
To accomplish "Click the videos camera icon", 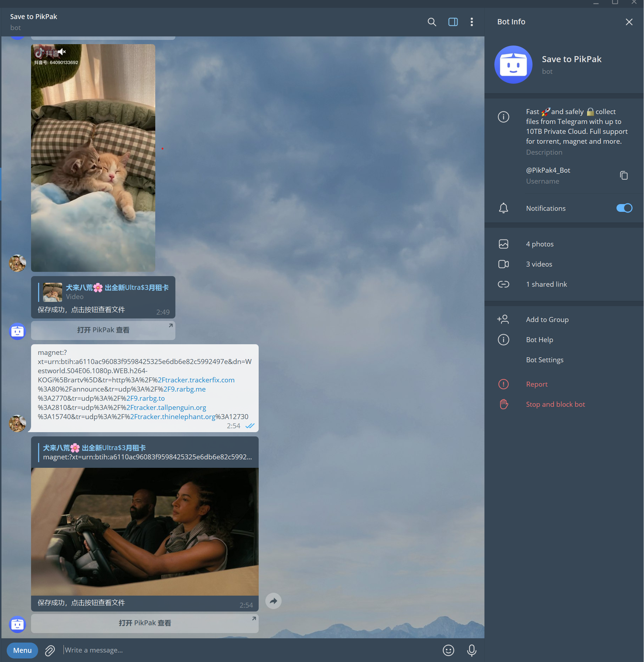I will click(x=504, y=264).
